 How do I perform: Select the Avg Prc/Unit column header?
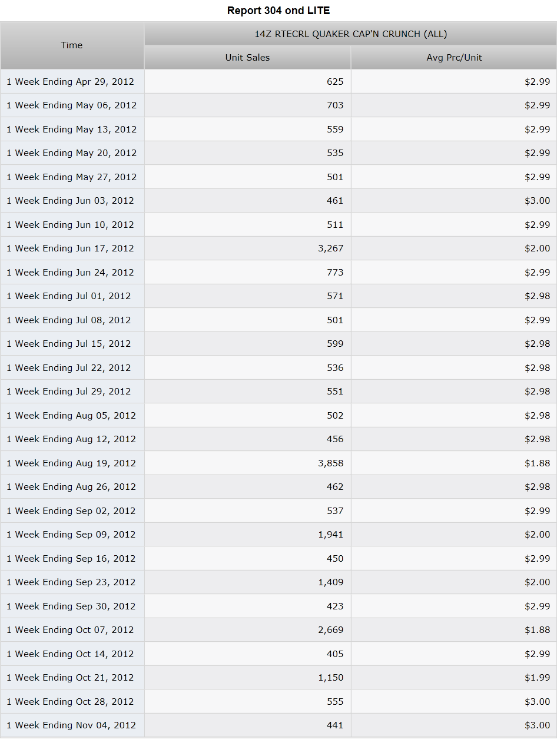pos(454,58)
